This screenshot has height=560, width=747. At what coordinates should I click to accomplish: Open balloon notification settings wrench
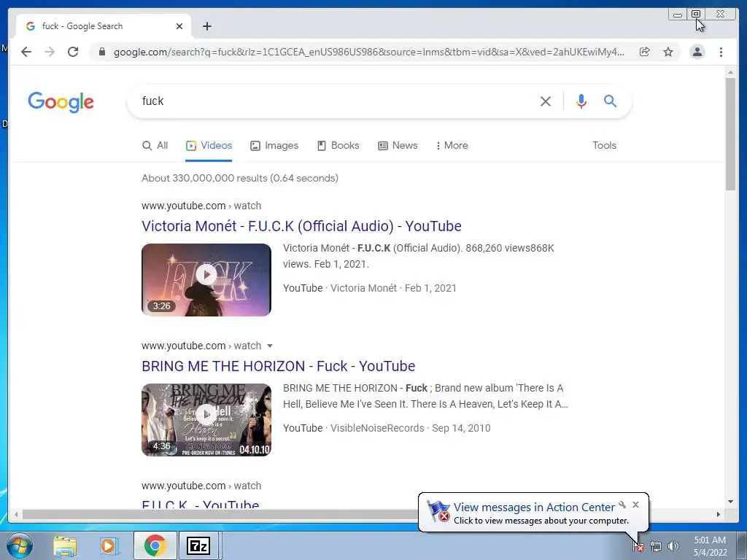coord(622,505)
